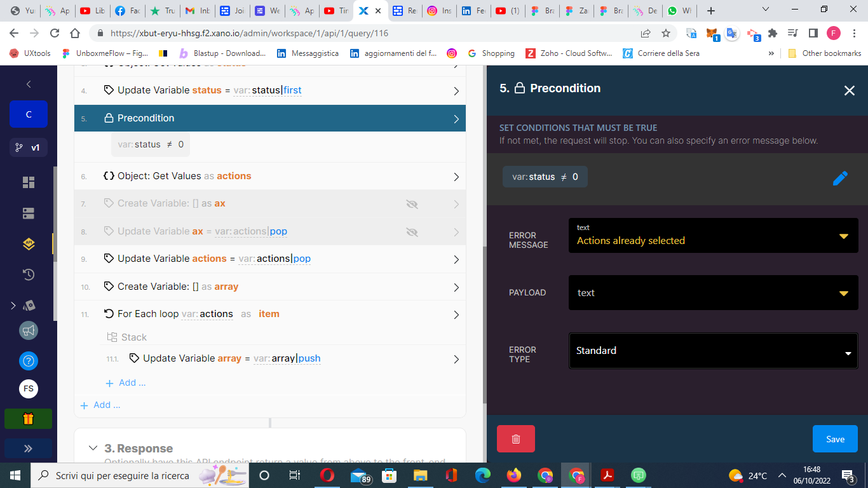Click the var:status ≠ 0 condition chip in panel
Screen dimensions: 868x488
click(545, 177)
